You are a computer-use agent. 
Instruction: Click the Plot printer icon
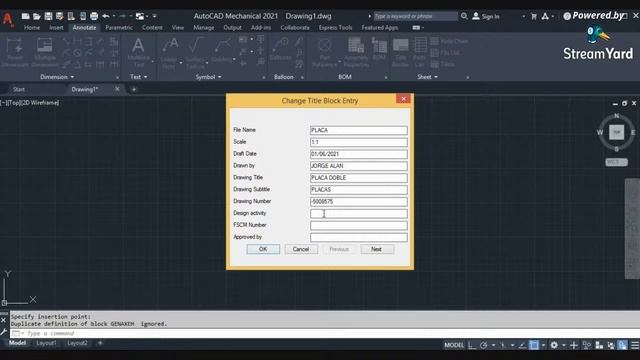[x=94, y=16]
